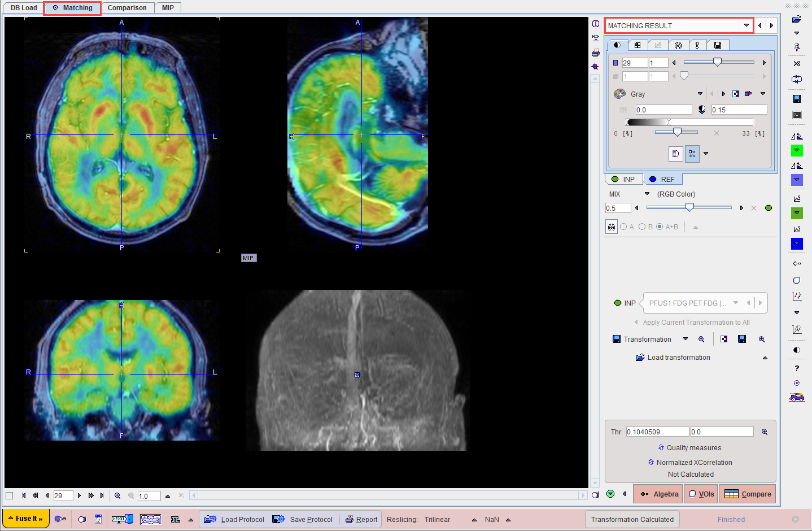Click Save Protocol
Viewport: 812px width, 531px height.
[x=302, y=520]
